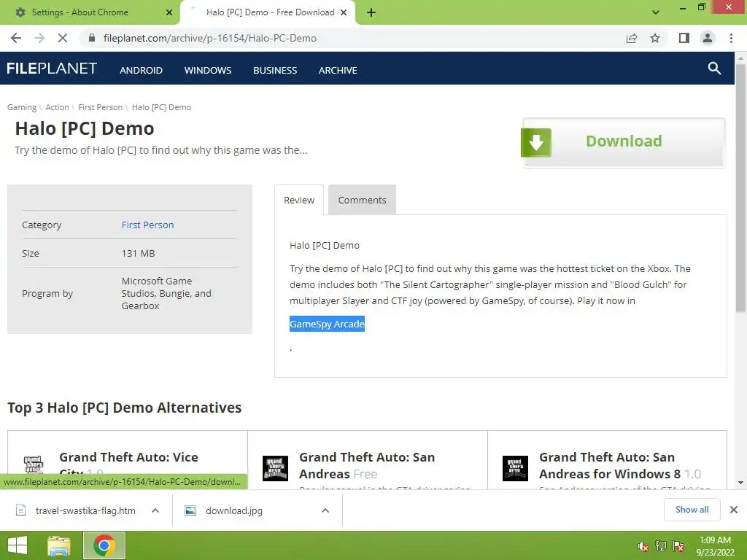
Task: Open the Chrome profile avatar
Action: [708, 38]
